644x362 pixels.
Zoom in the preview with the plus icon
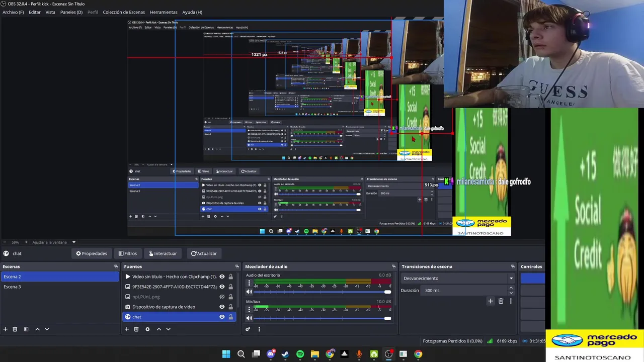[x=26, y=242]
